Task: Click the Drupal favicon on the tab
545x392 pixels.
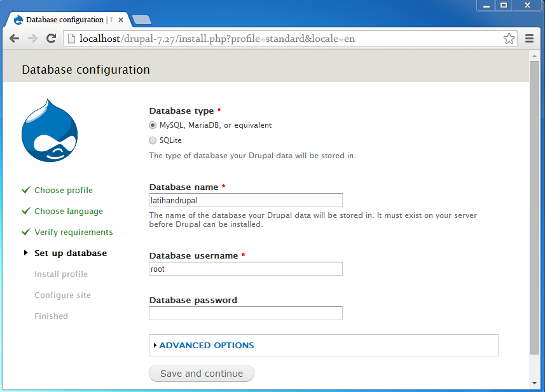Action: [x=18, y=20]
